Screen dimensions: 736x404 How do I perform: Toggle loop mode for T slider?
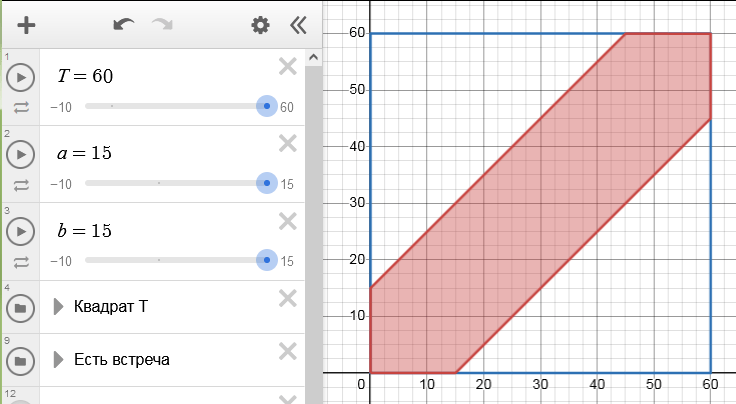[20, 107]
